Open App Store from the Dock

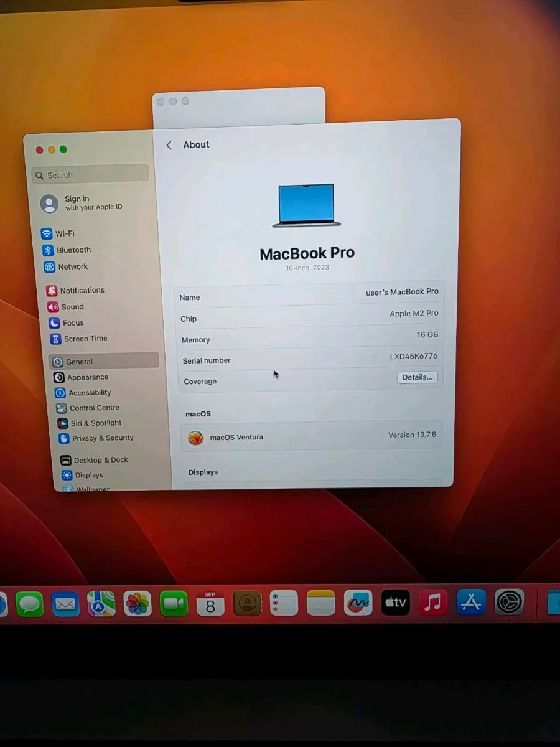point(471,602)
